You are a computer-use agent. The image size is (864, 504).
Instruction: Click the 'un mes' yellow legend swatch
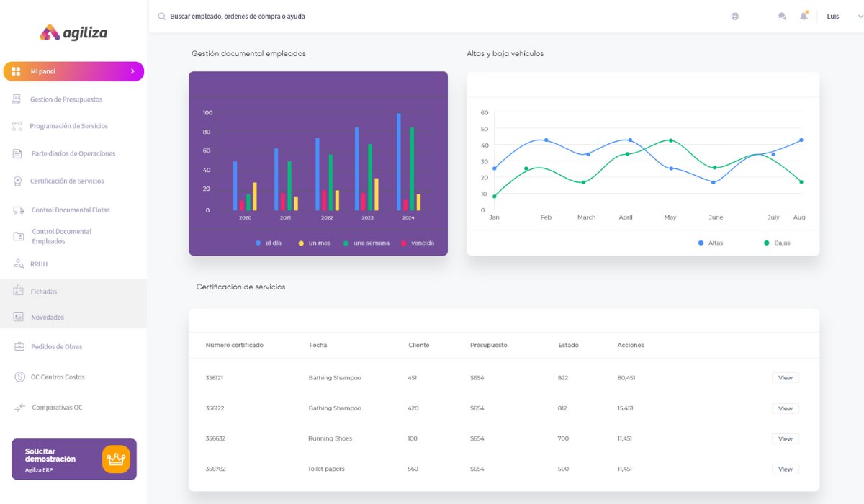(x=301, y=243)
